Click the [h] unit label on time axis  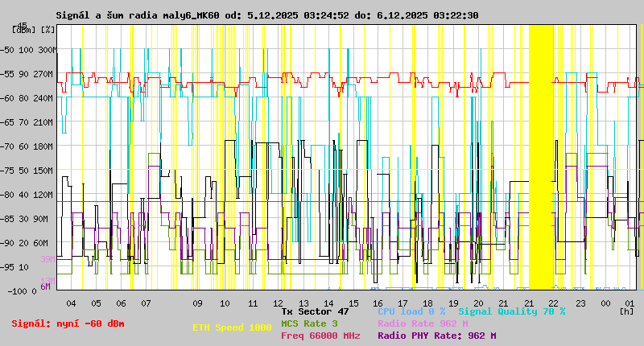coord(626,311)
